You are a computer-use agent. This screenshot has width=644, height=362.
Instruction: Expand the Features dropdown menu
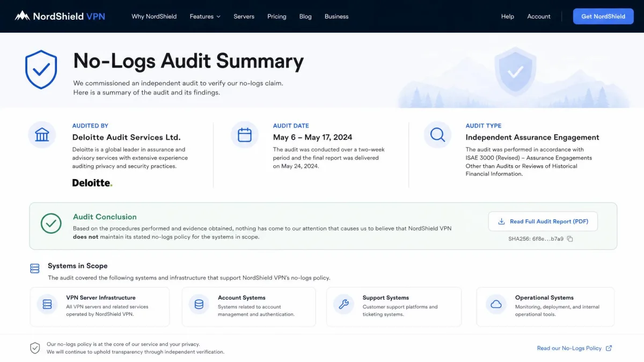click(205, 17)
